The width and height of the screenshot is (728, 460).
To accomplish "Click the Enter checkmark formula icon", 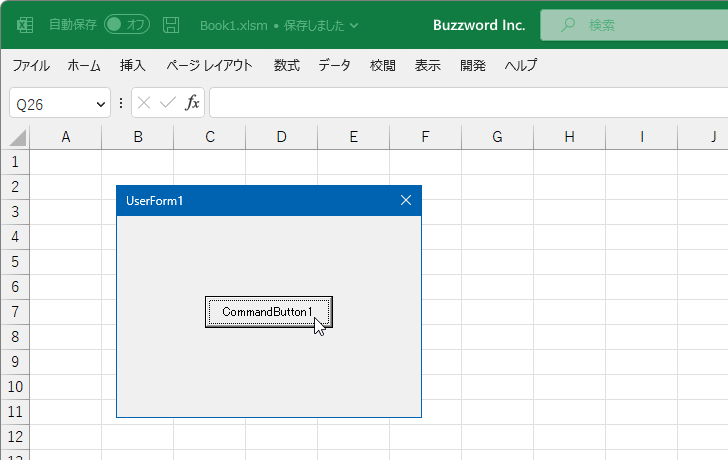I will 168,103.
